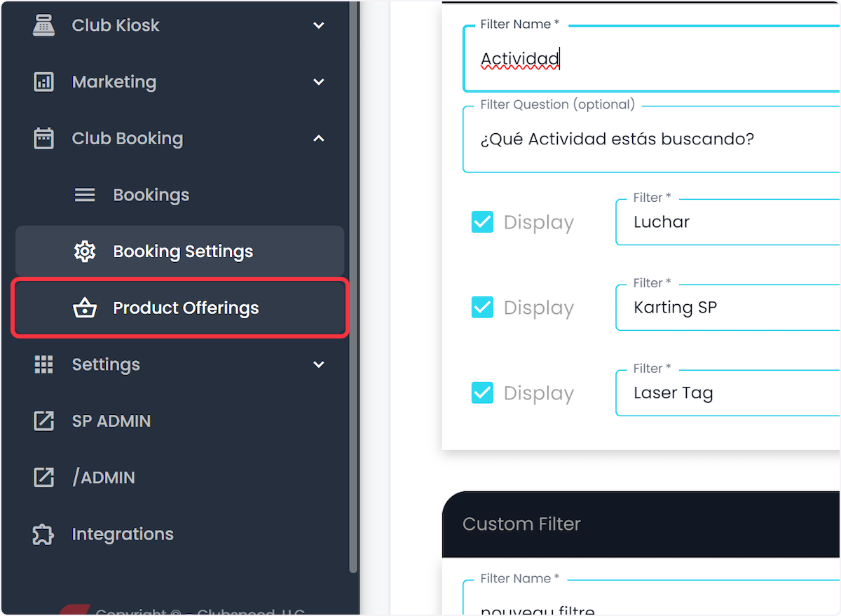Toggle Display checkbox for Laser Tag
The height and width of the screenshot is (616, 841).
coord(482,393)
